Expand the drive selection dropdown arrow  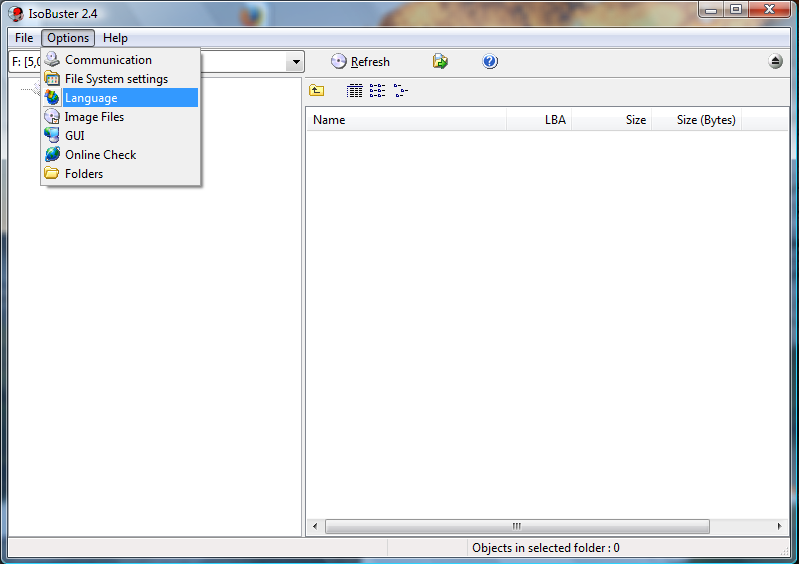coord(296,62)
